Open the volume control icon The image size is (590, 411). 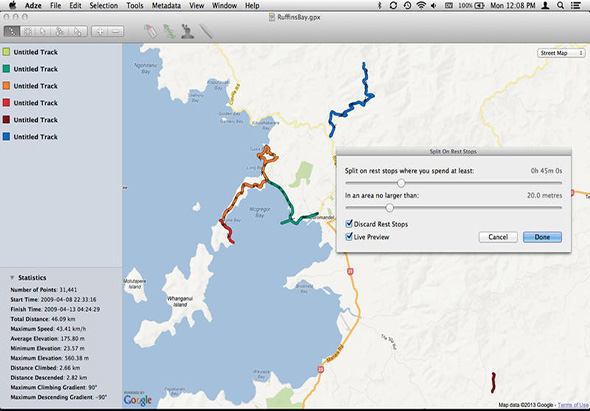point(434,5)
